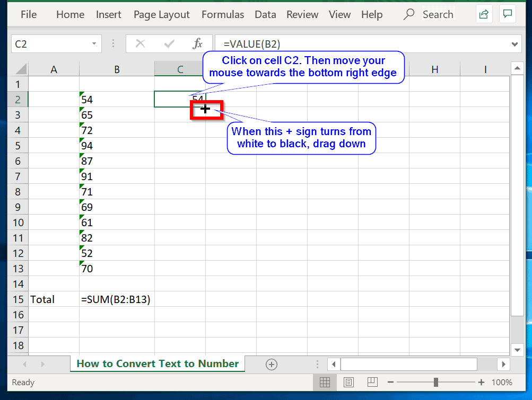The height and width of the screenshot is (400, 532).
Task: Open the Share icon near the top right
Action: coord(483,14)
